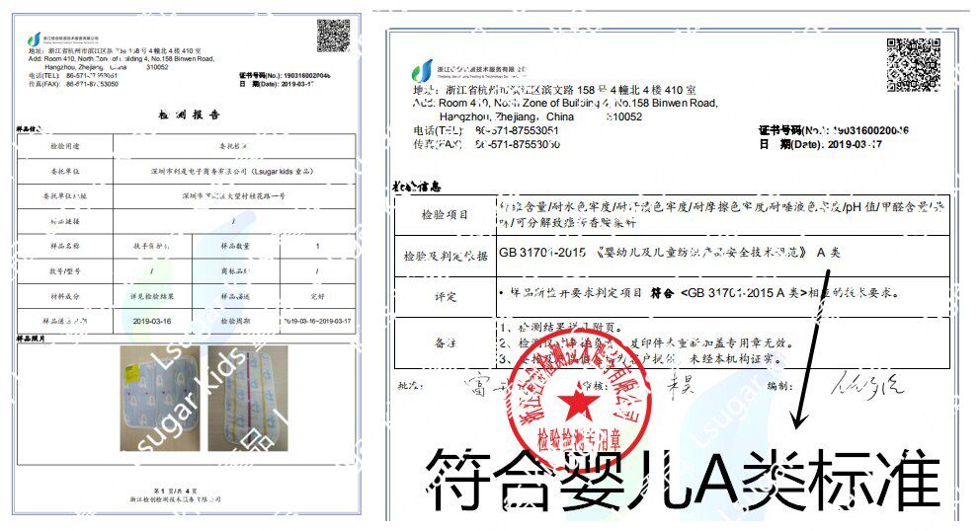Viewport: 980px width, 531px height.
Task: Select the conclusion text with '符合'
Action: [698, 292]
